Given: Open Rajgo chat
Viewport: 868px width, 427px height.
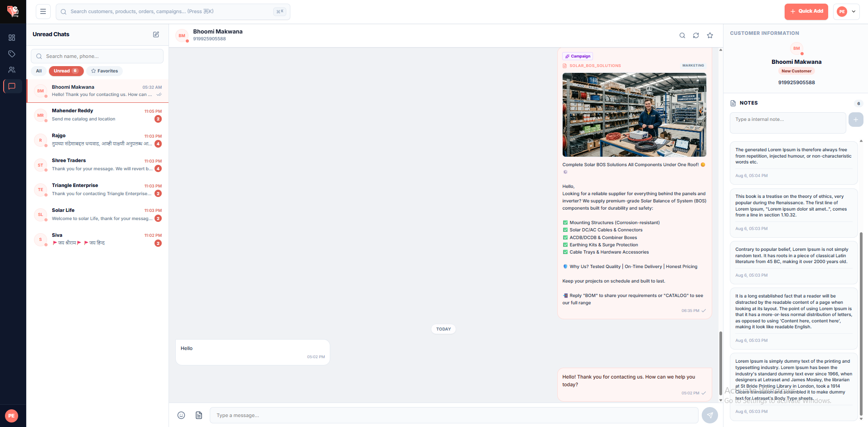Looking at the screenshot, I should click(x=97, y=140).
